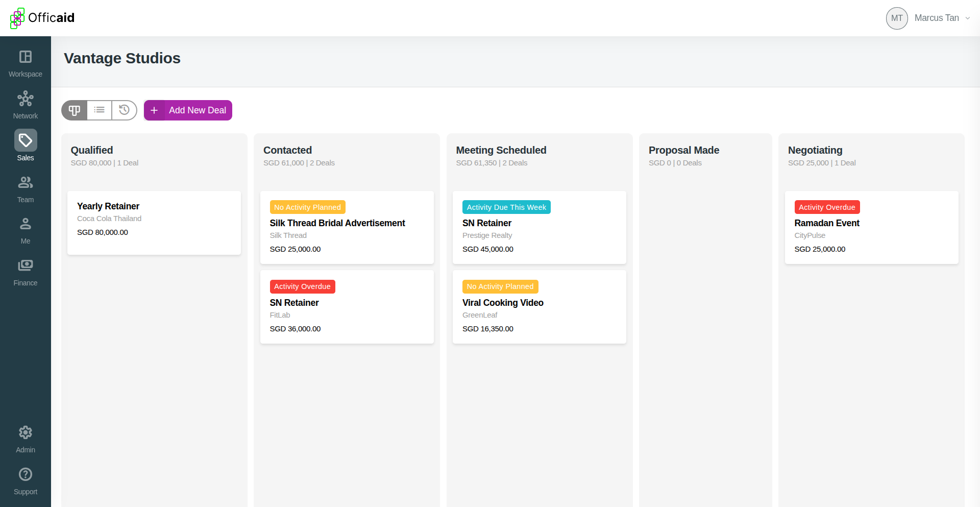Click the Activity Due This Week badge

click(506, 207)
